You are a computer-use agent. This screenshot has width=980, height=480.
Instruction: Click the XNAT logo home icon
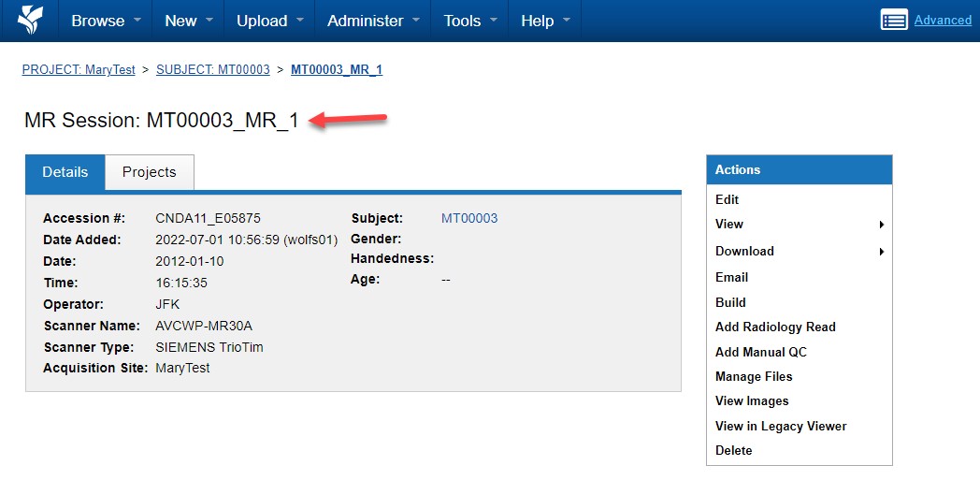30,21
